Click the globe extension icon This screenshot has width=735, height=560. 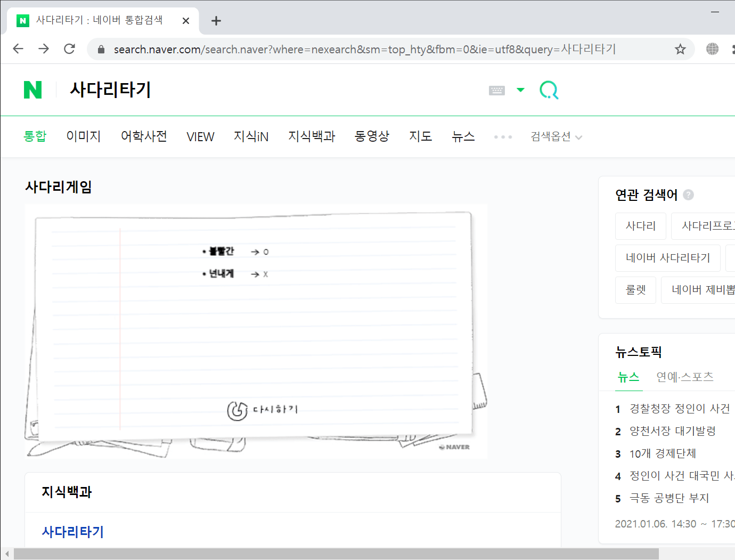[712, 49]
